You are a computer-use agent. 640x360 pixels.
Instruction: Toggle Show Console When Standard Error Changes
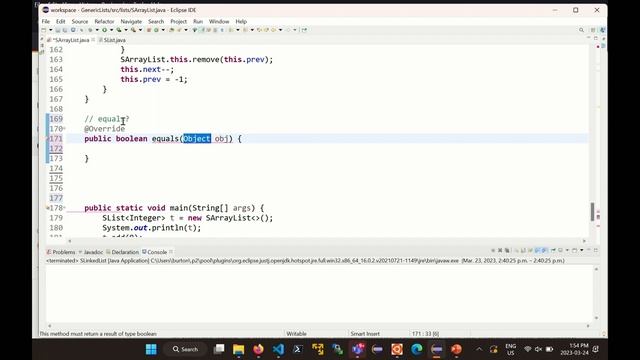tap(543, 250)
